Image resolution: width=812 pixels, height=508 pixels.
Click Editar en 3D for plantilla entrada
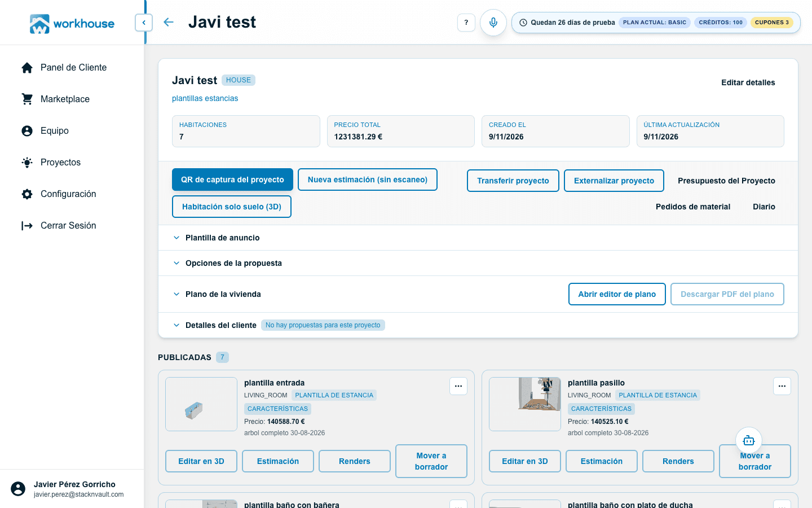click(x=201, y=461)
